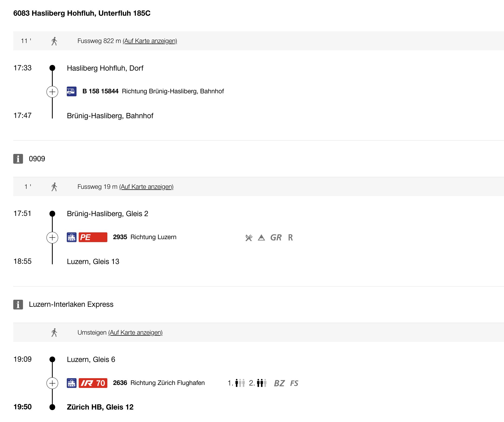Viewport: 504px width, 422px height.
Task: Expand the IR 70 train leg stops
Action: coord(52,383)
